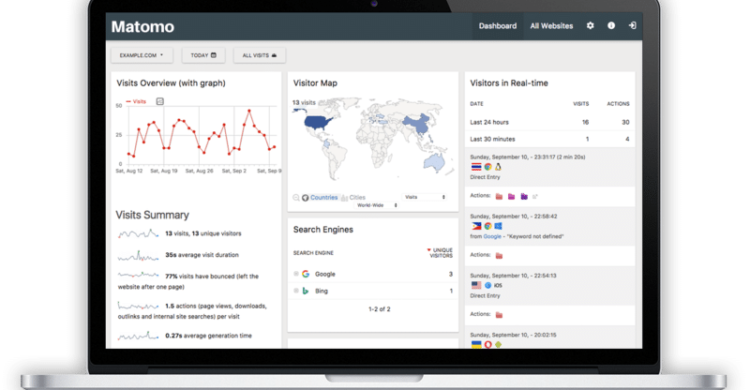Follow the Google referrer link
The height and width of the screenshot is (390, 750).
click(492, 236)
